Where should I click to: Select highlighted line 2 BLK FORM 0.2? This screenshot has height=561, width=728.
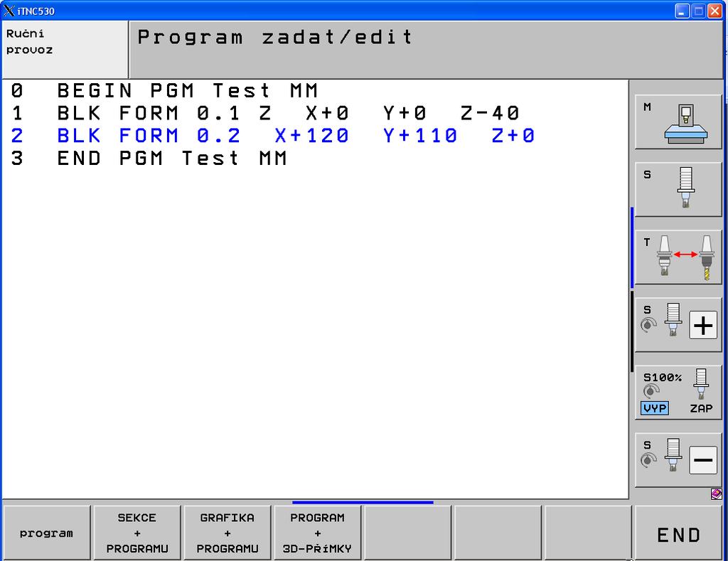point(273,136)
